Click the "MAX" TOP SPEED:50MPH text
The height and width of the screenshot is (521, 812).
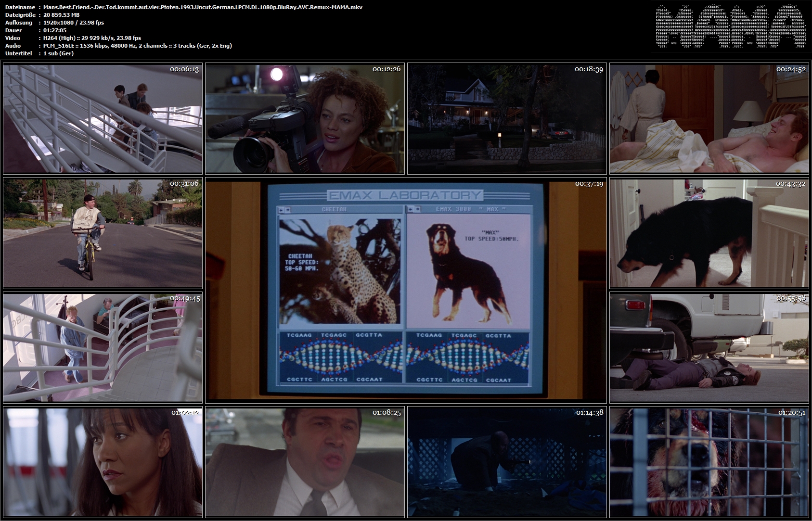[x=491, y=235]
